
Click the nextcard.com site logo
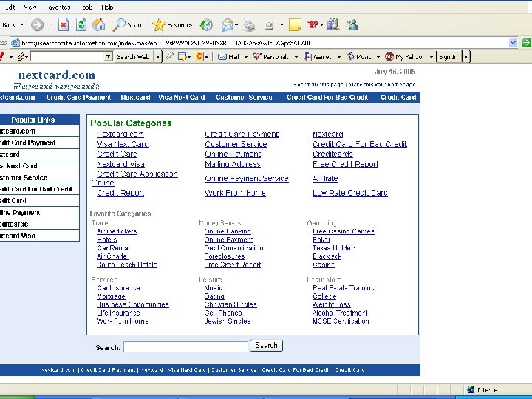(x=57, y=75)
